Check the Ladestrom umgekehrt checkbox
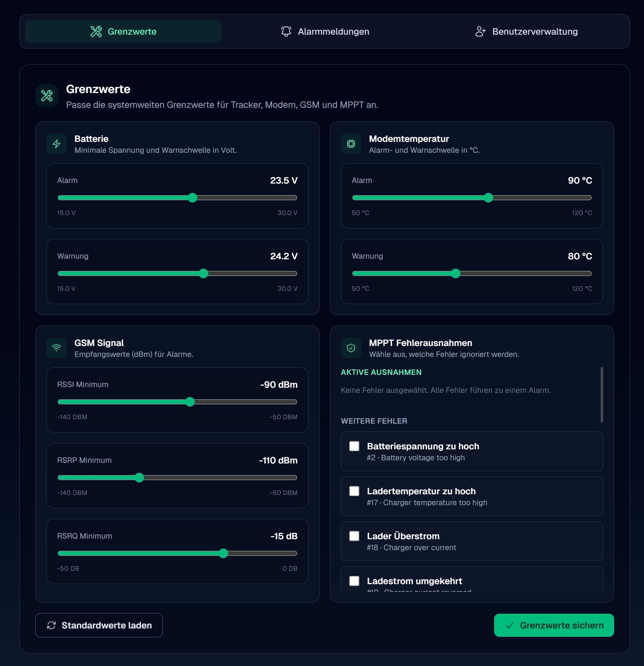 [354, 581]
